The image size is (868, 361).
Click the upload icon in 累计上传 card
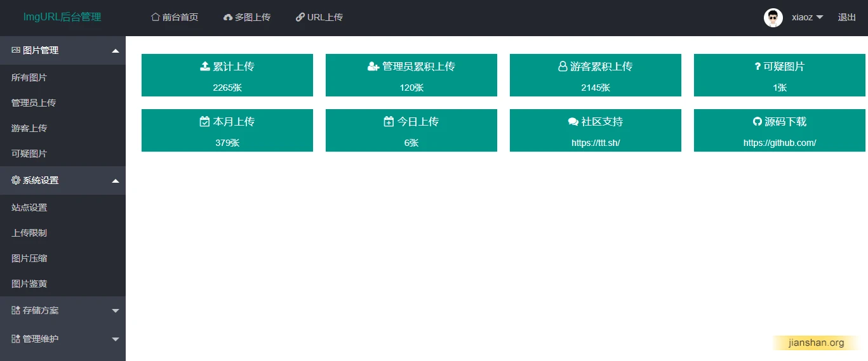204,66
